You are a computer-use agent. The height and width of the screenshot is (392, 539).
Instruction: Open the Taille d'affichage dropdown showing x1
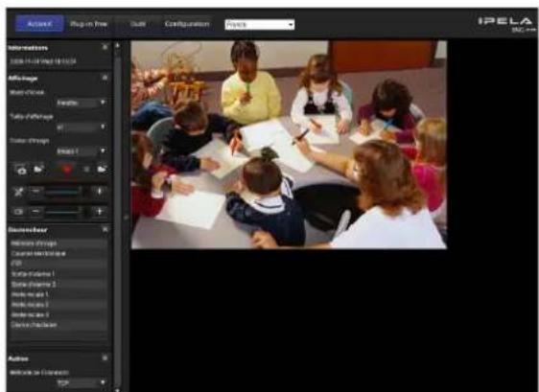(x=82, y=127)
